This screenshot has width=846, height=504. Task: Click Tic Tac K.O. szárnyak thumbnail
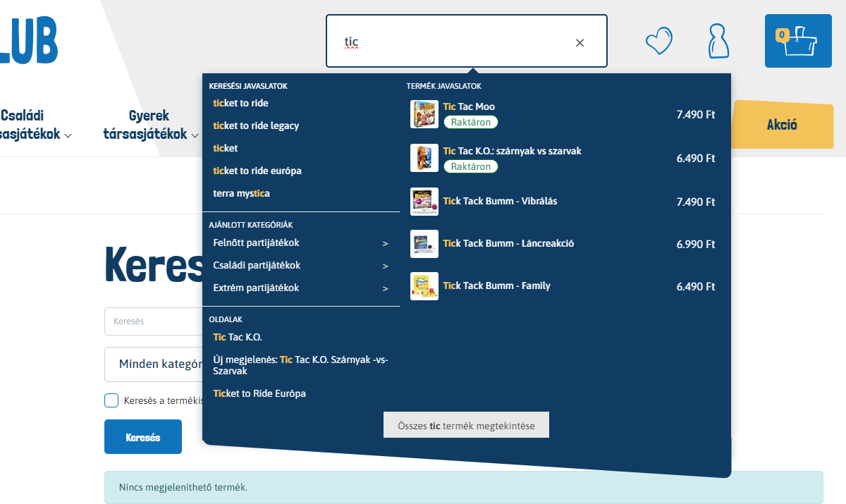[424, 158]
